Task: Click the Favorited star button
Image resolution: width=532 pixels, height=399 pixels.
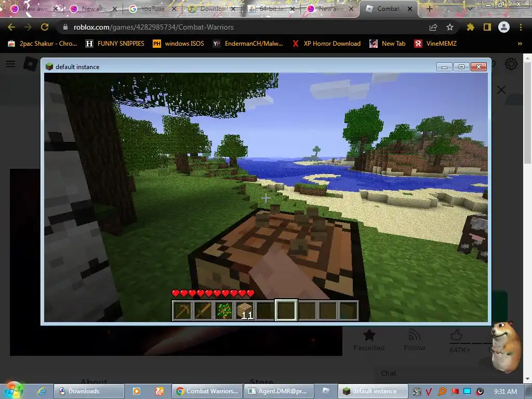Action: (x=369, y=340)
